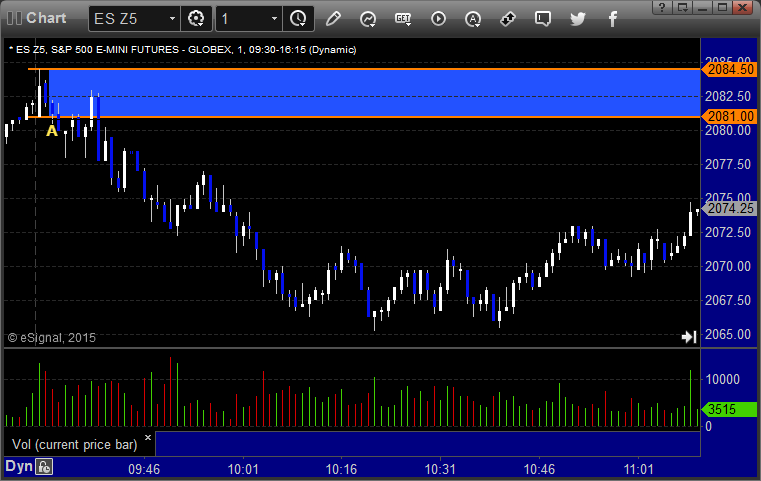Open the ES Z5 symbol dropdown
Viewport: 761px width, 481px height.
tap(172, 19)
